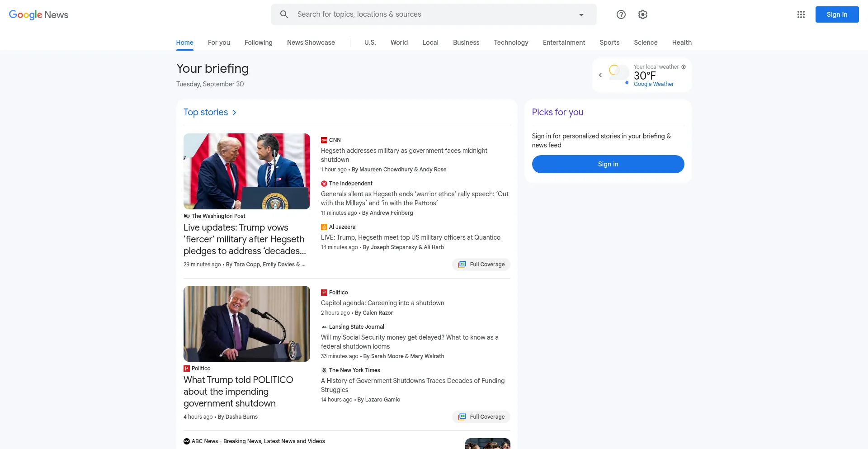
Task: Go to the World section
Action: pyautogui.click(x=399, y=43)
